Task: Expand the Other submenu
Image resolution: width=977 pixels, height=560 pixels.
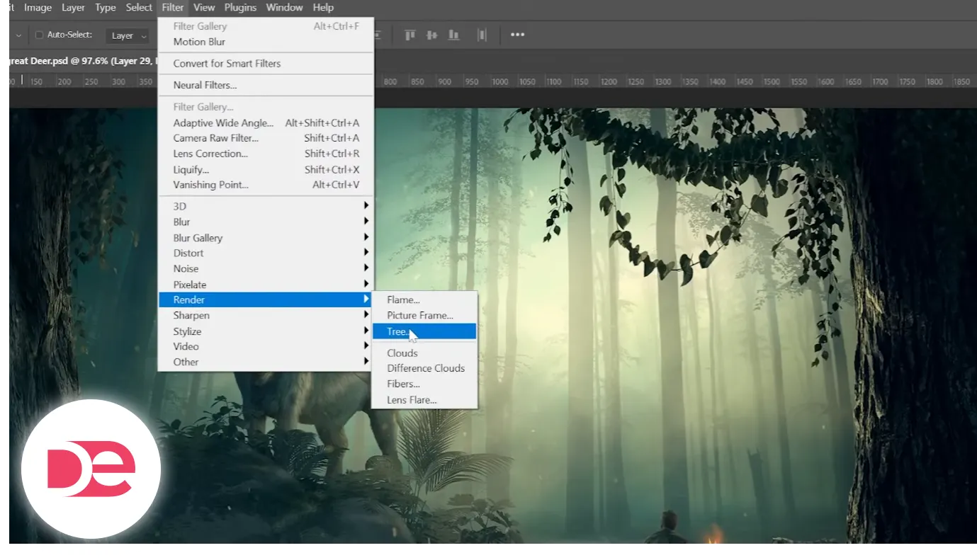Action: point(266,362)
